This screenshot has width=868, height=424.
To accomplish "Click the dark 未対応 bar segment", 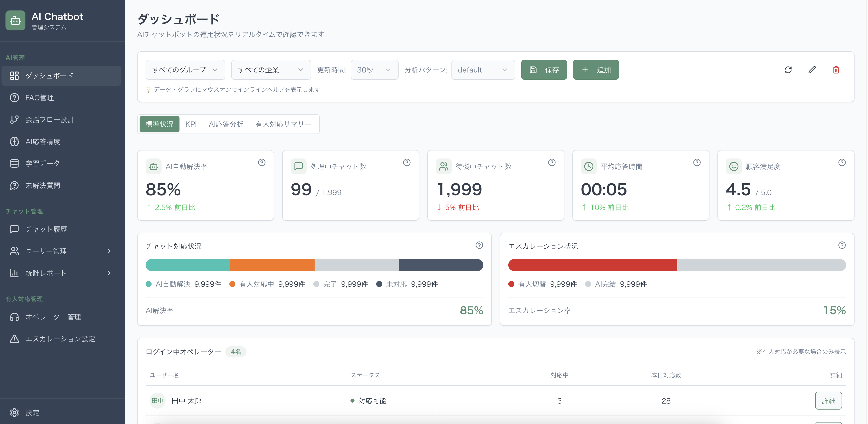I will [441, 265].
